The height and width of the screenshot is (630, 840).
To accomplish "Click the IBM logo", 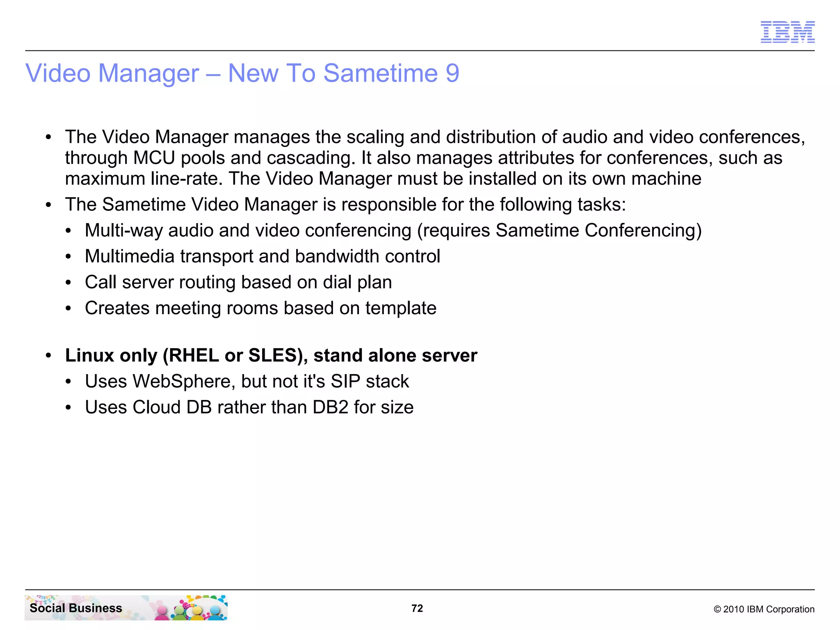I will pyautogui.click(x=787, y=32).
